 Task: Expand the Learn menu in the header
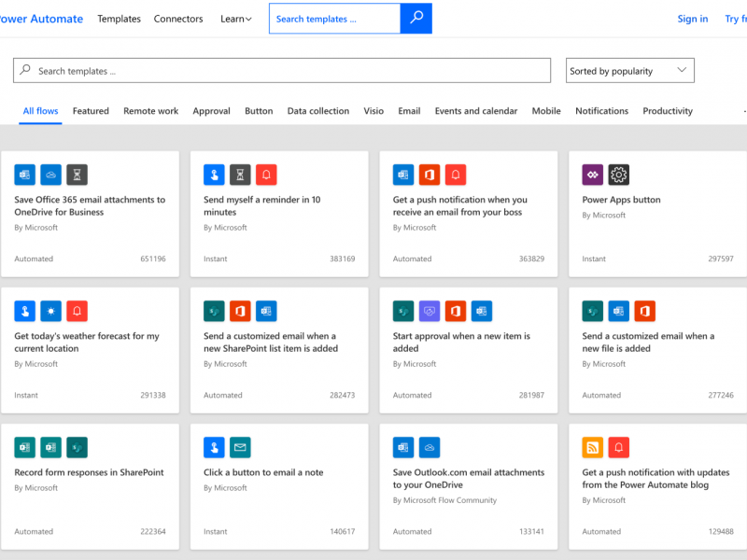click(x=236, y=19)
